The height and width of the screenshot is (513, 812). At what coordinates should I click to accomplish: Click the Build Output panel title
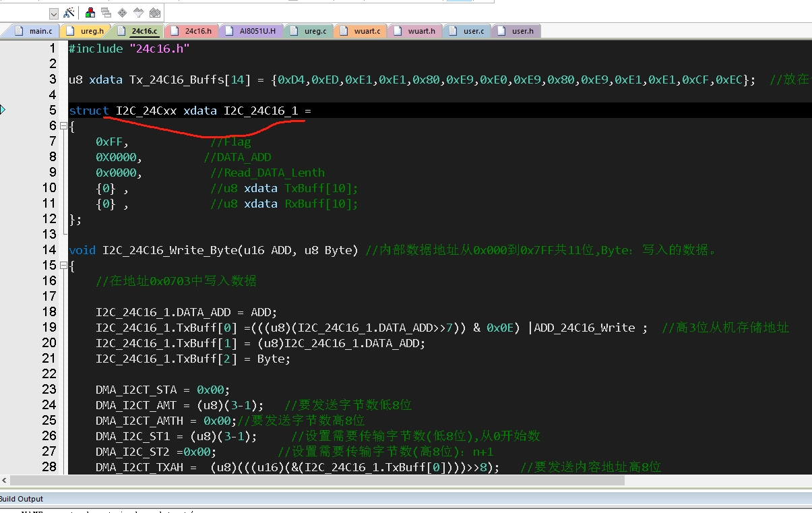tap(20, 499)
